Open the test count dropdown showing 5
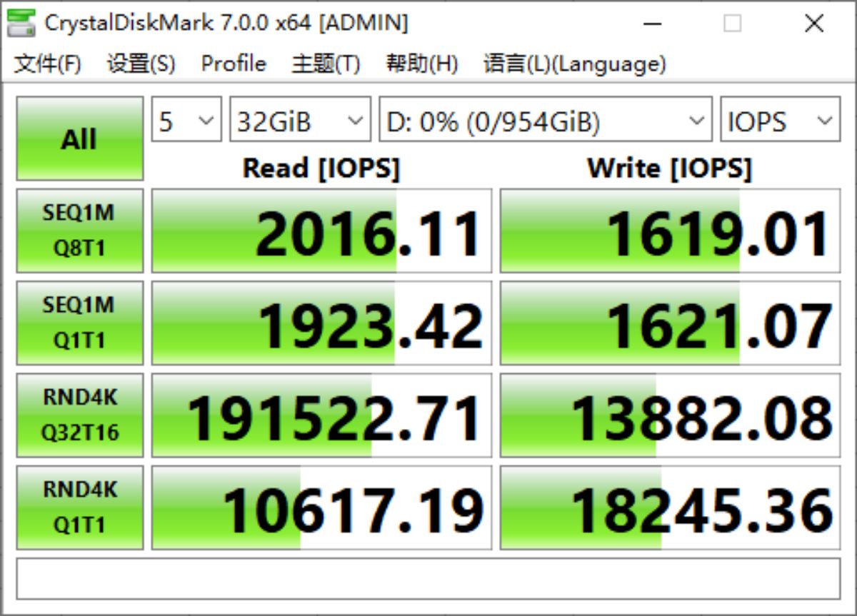 coord(186,122)
